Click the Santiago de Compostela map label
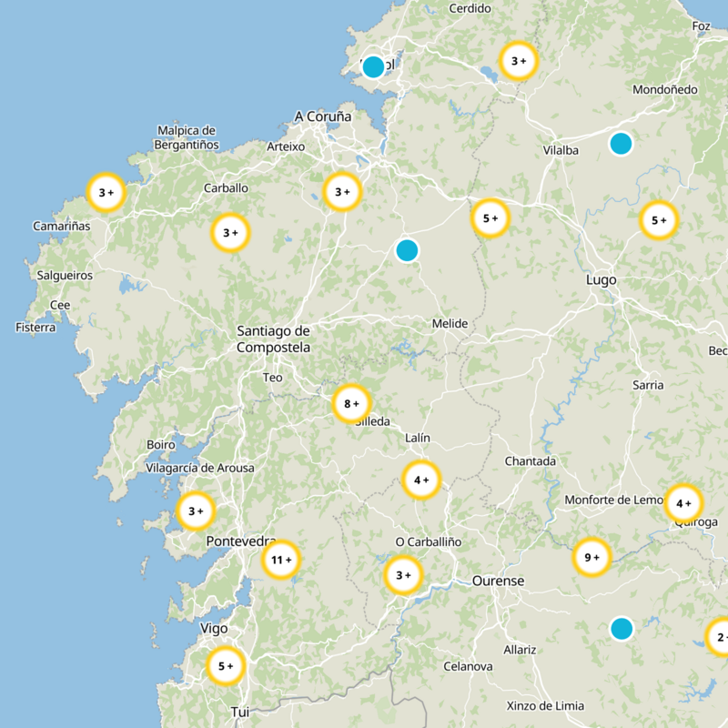 click(274, 339)
